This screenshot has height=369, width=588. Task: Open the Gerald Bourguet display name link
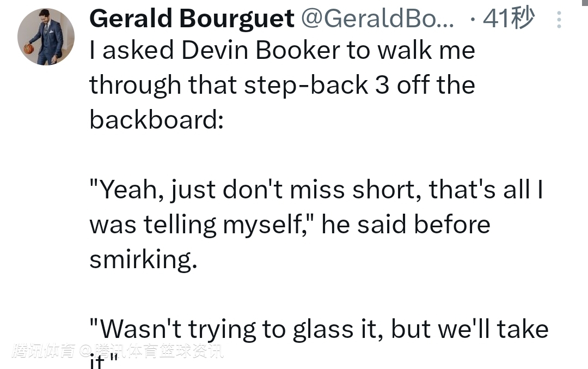tap(192, 19)
